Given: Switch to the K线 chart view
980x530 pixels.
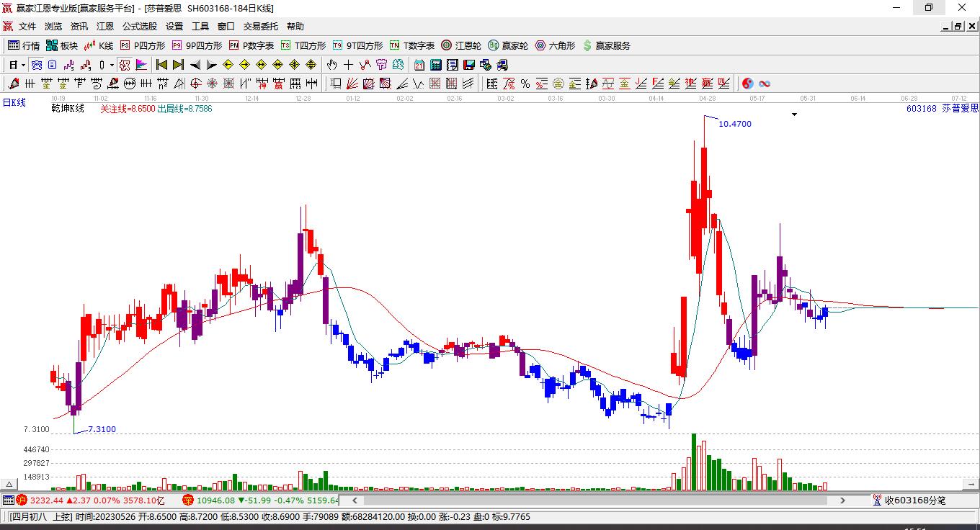Looking at the screenshot, I should pos(99,45).
